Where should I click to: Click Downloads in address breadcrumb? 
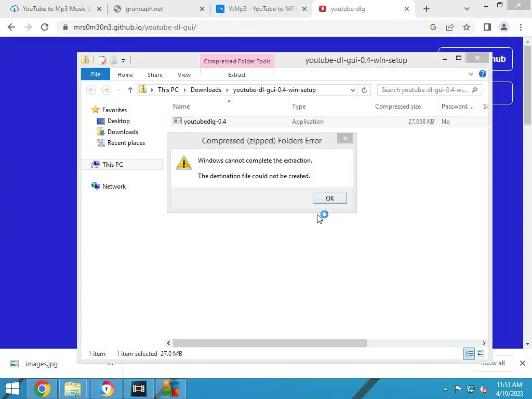(206, 90)
